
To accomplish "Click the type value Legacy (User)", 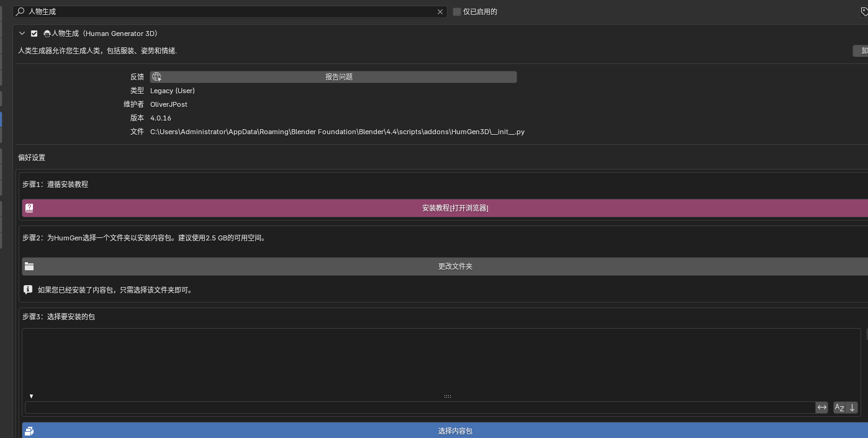I will pos(173,91).
